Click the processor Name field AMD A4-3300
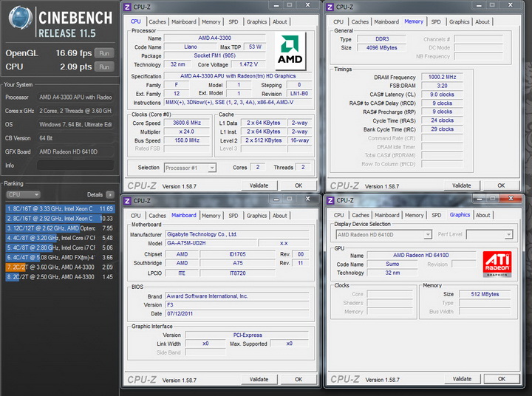 pyautogui.click(x=215, y=38)
